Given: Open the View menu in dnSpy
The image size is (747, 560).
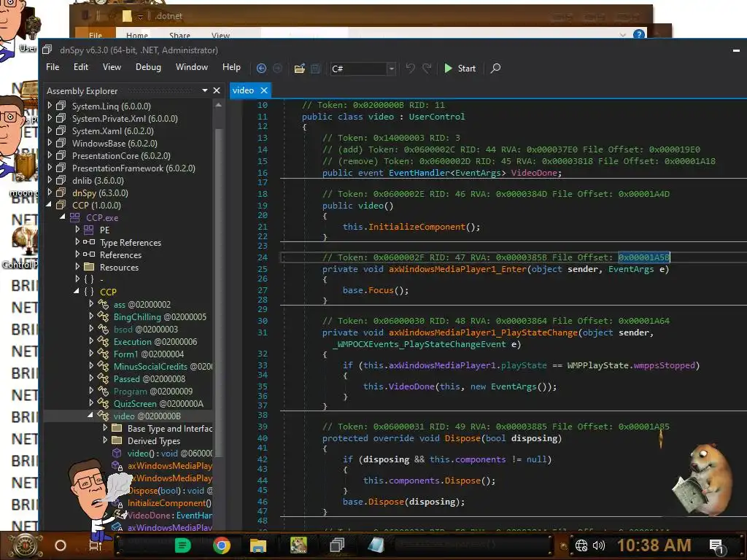Looking at the screenshot, I should coord(112,67).
